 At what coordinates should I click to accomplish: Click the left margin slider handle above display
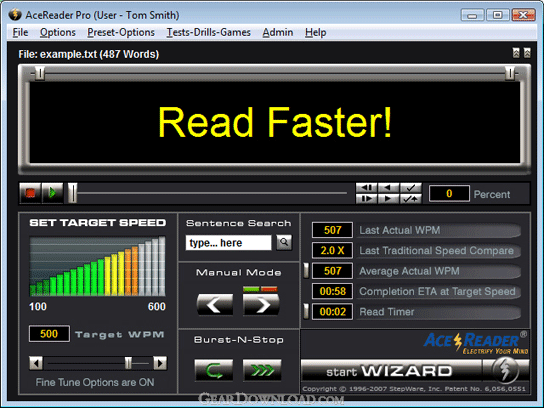[x=40, y=73]
